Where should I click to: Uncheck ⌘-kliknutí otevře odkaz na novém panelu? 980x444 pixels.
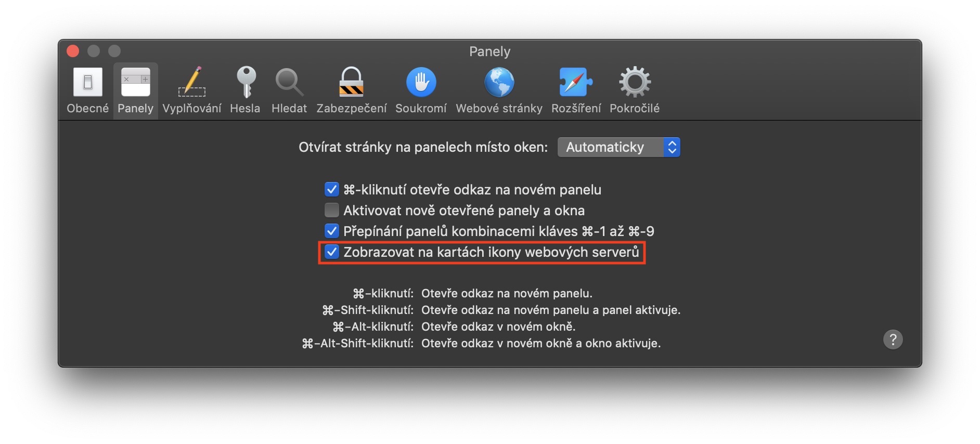tap(331, 189)
